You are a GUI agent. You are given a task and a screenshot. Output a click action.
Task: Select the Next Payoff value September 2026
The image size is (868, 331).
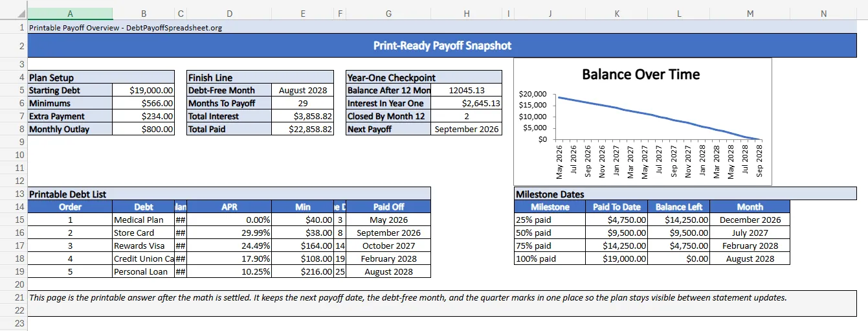467,129
